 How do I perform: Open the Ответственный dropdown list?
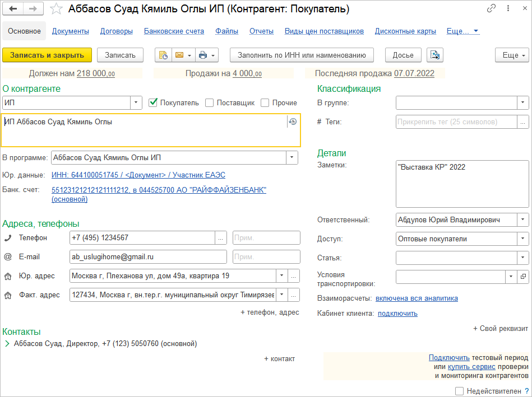coord(523,220)
